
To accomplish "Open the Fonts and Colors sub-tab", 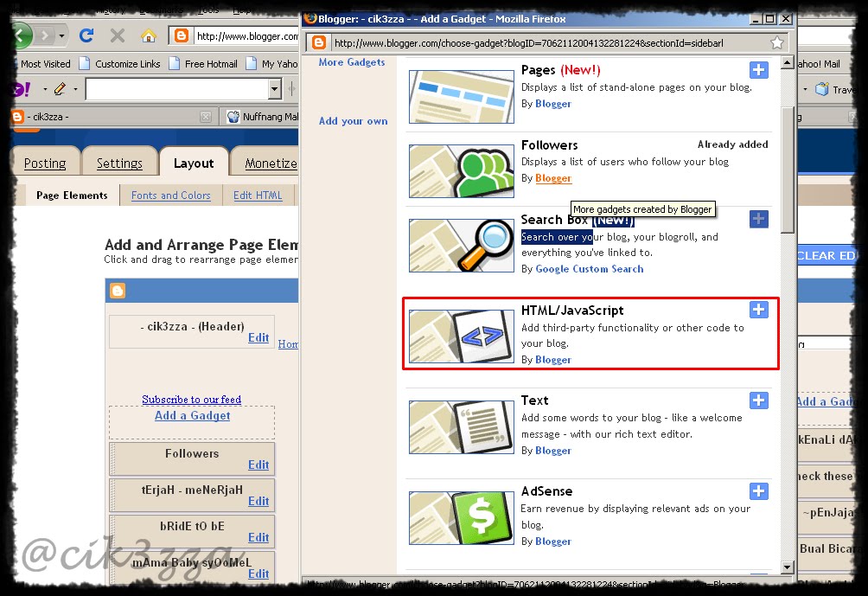I will click(170, 195).
